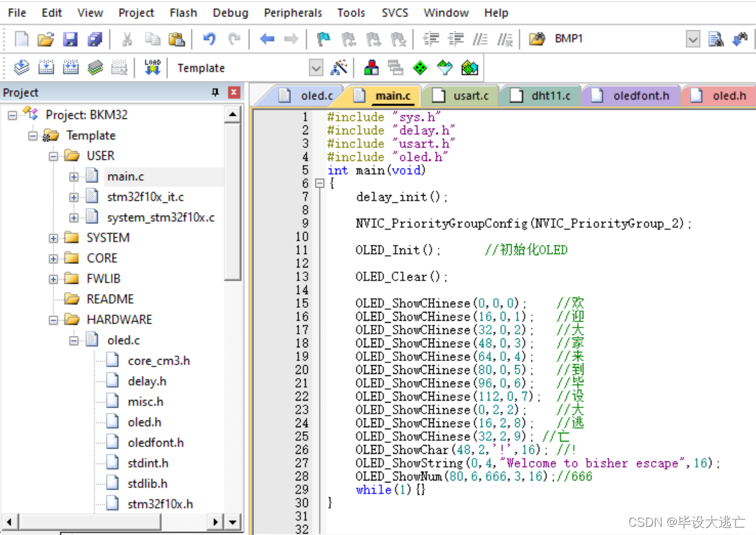Viewport: 756px width, 535px height.
Task: Go to previous bookmark icon
Action: tap(348, 39)
